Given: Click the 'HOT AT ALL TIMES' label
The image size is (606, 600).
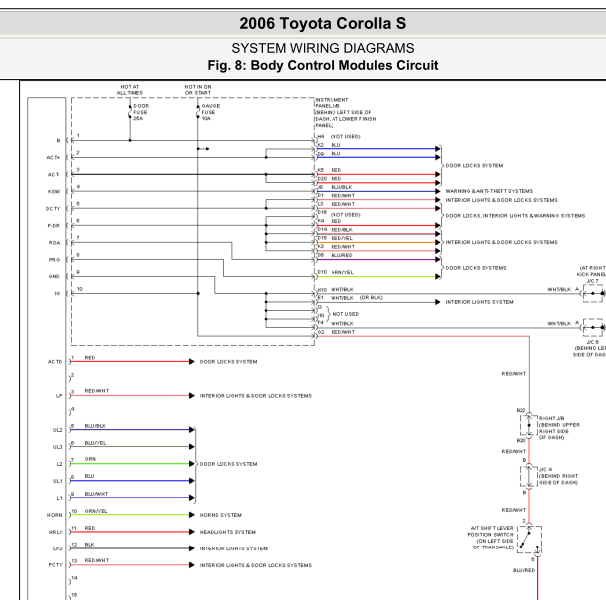Looking at the screenshot, I should (130, 90).
